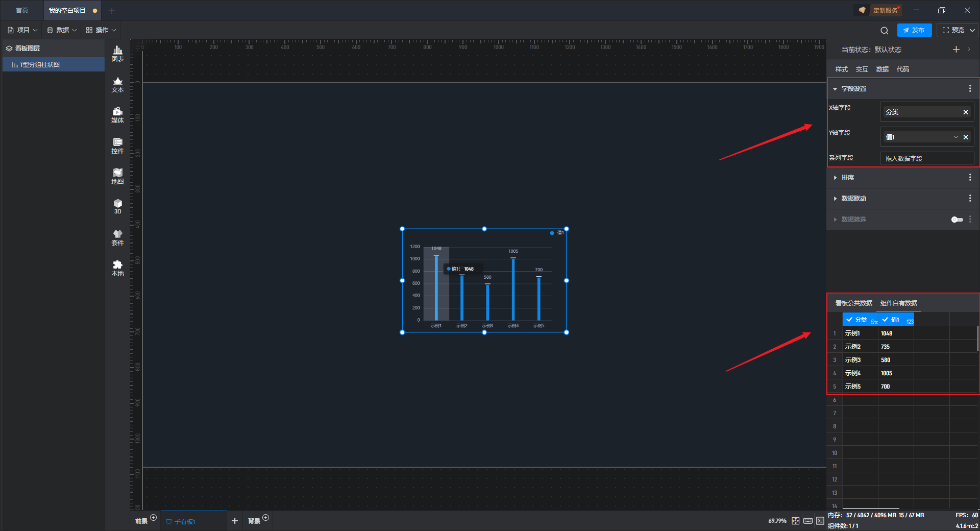This screenshot has width=980, height=531.
Task: Clear the X轴字段 分类 field
Action: click(966, 112)
